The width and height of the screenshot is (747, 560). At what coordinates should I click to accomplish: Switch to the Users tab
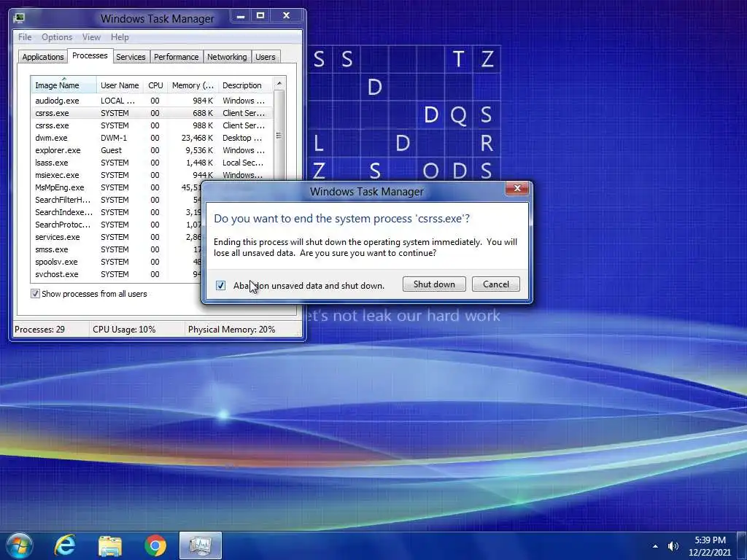click(266, 57)
